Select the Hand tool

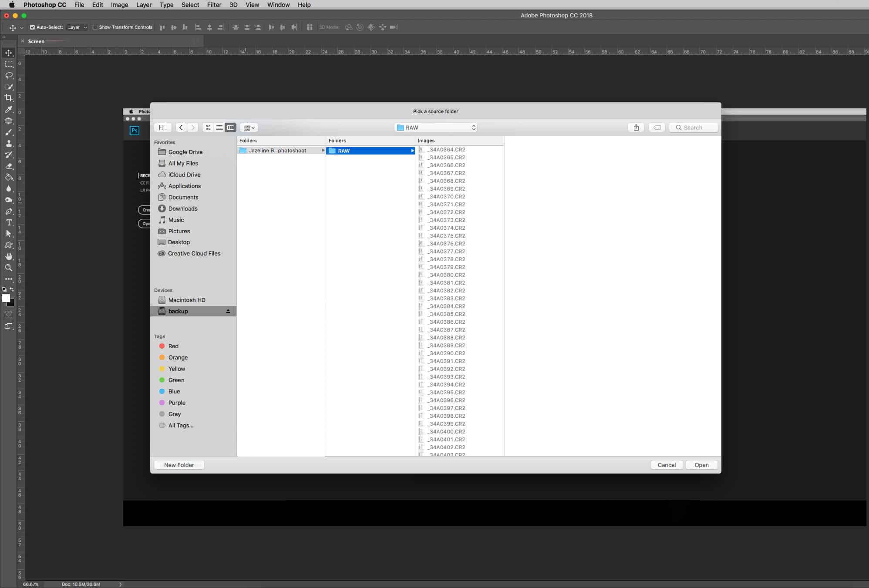[x=9, y=256]
